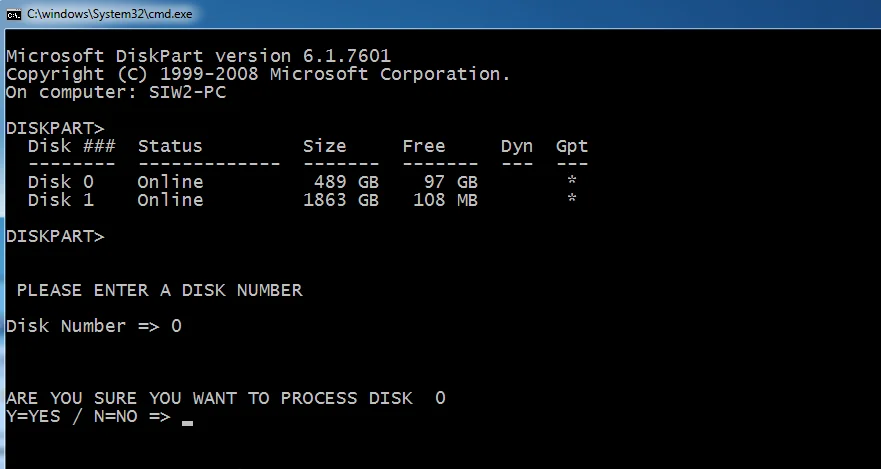The image size is (881, 469).
Task: Click the Status column header
Action: tap(170, 146)
